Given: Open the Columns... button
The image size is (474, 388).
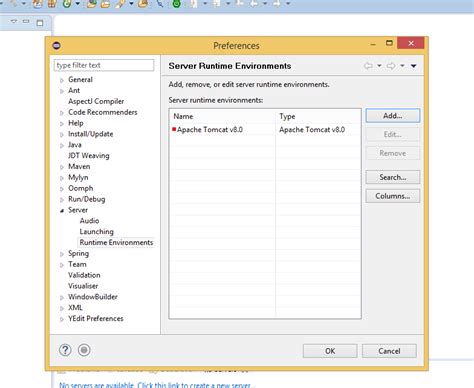Looking at the screenshot, I should click(x=393, y=196).
